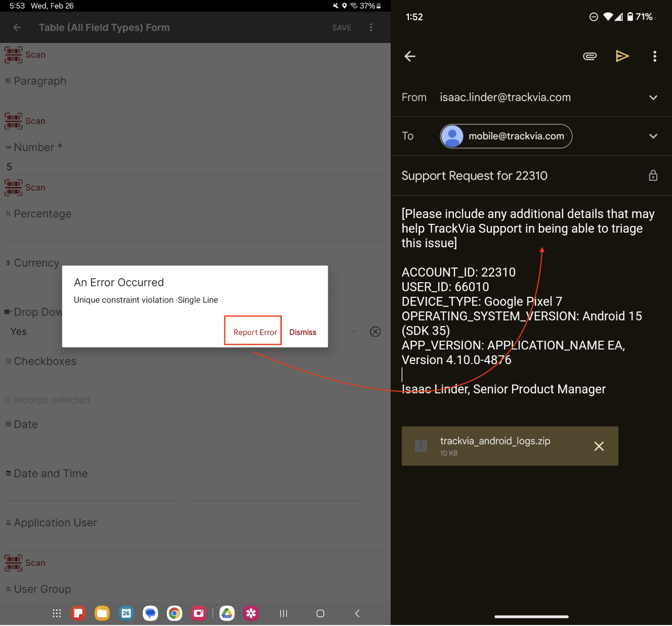Tap Scan barcode for Paragraph field

25,55
